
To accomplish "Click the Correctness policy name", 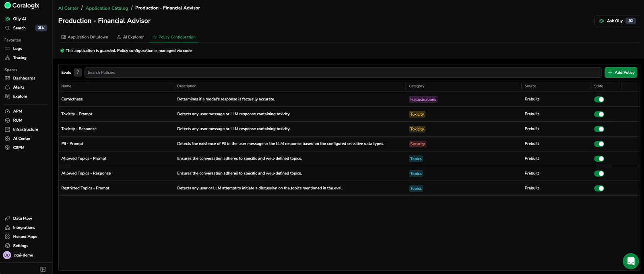I will pyautogui.click(x=72, y=99).
